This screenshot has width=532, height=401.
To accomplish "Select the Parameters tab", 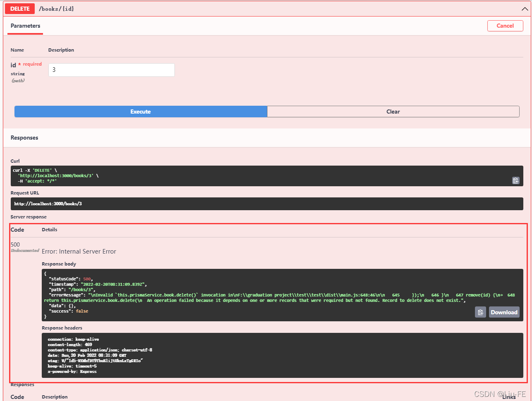I will coord(25,26).
